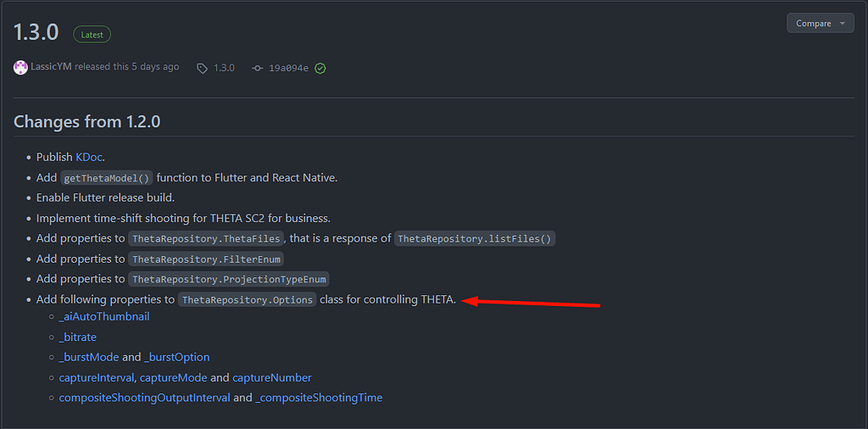Open the Compare dropdown
This screenshot has width=868, height=429.
click(x=821, y=23)
